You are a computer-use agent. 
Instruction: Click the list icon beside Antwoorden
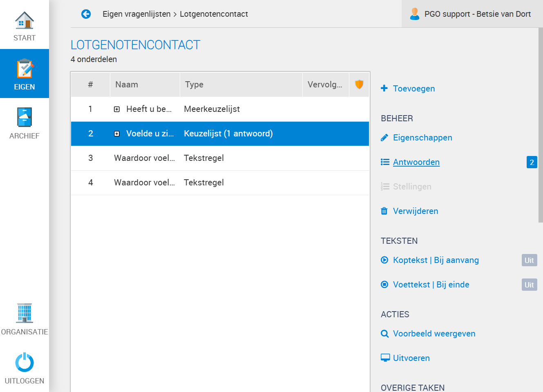click(385, 162)
